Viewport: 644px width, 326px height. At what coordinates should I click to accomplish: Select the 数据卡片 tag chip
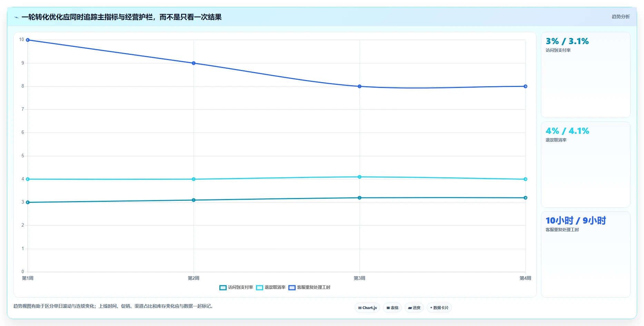pyautogui.click(x=439, y=308)
